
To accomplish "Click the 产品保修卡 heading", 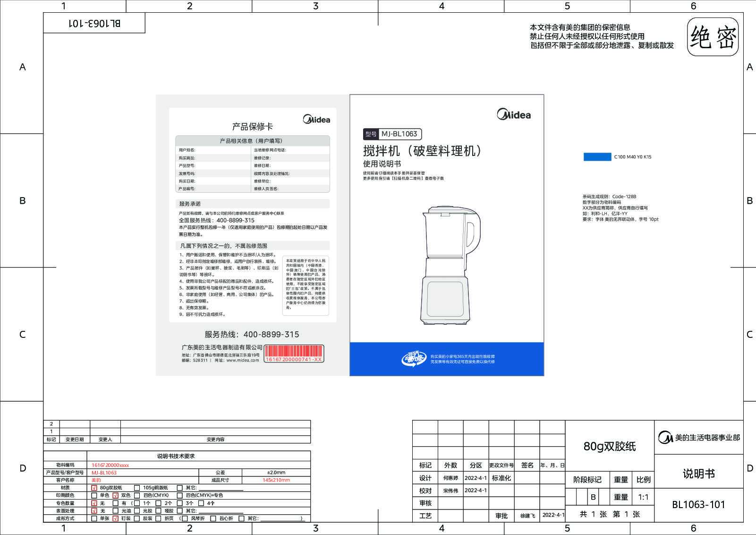I will click(x=253, y=127).
